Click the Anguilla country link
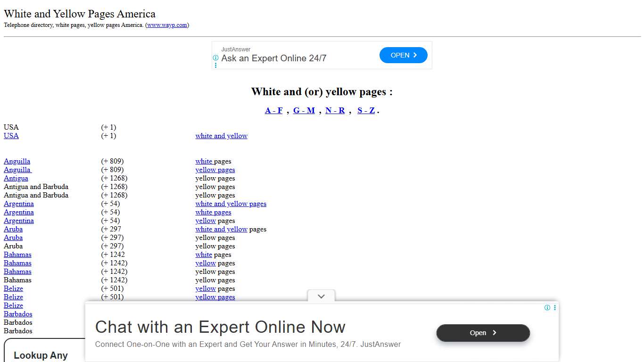The height and width of the screenshot is (362, 644). click(17, 161)
